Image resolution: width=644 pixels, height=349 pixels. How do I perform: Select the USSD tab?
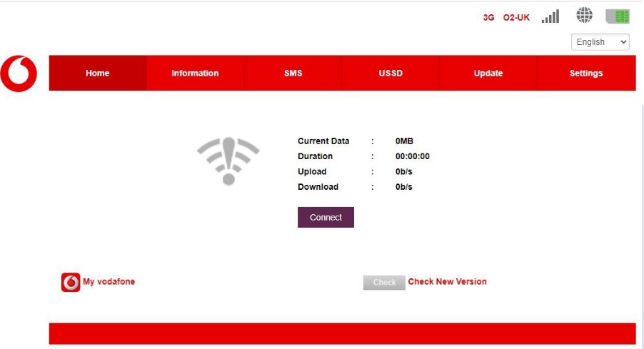(x=391, y=74)
